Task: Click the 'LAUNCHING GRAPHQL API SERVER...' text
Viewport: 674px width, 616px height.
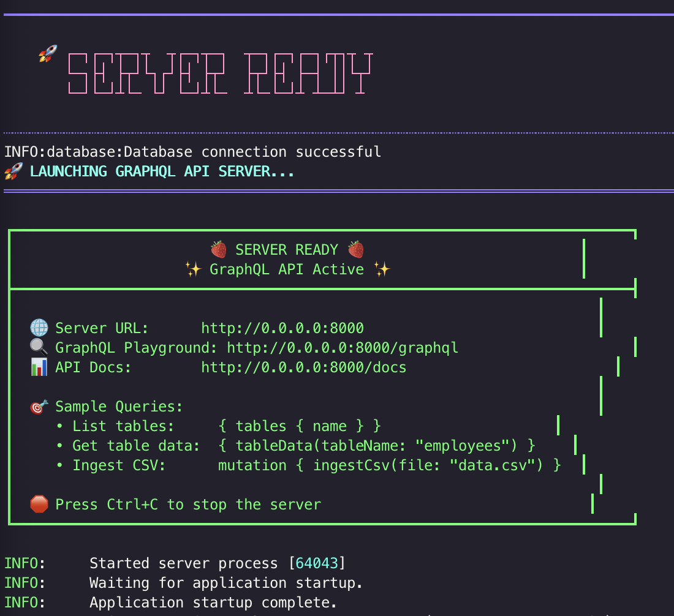Action: point(162,171)
